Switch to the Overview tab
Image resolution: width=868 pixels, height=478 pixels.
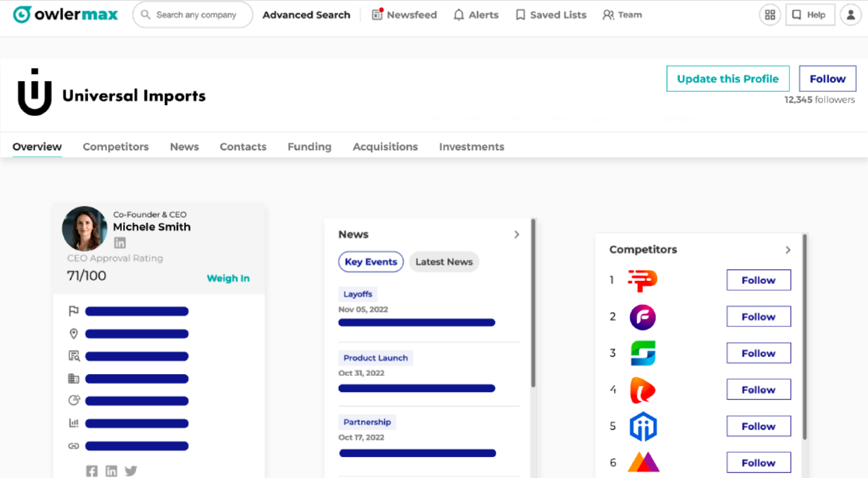[x=37, y=147]
